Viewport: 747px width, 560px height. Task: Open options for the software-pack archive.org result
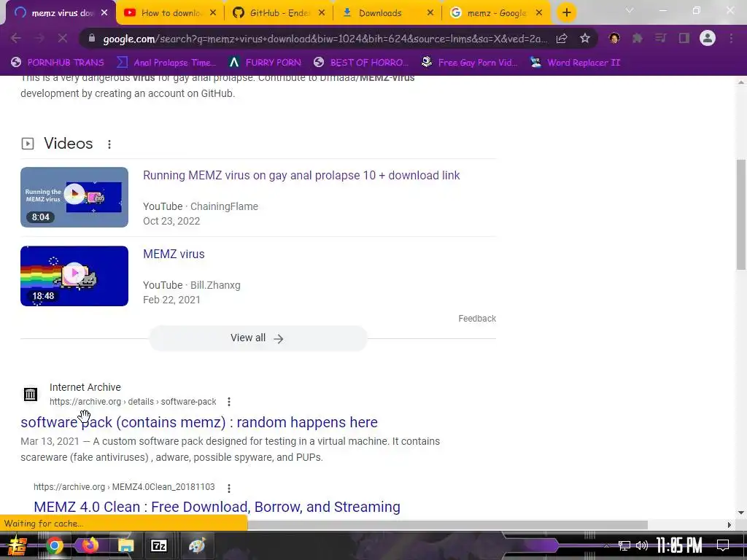(x=229, y=402)
